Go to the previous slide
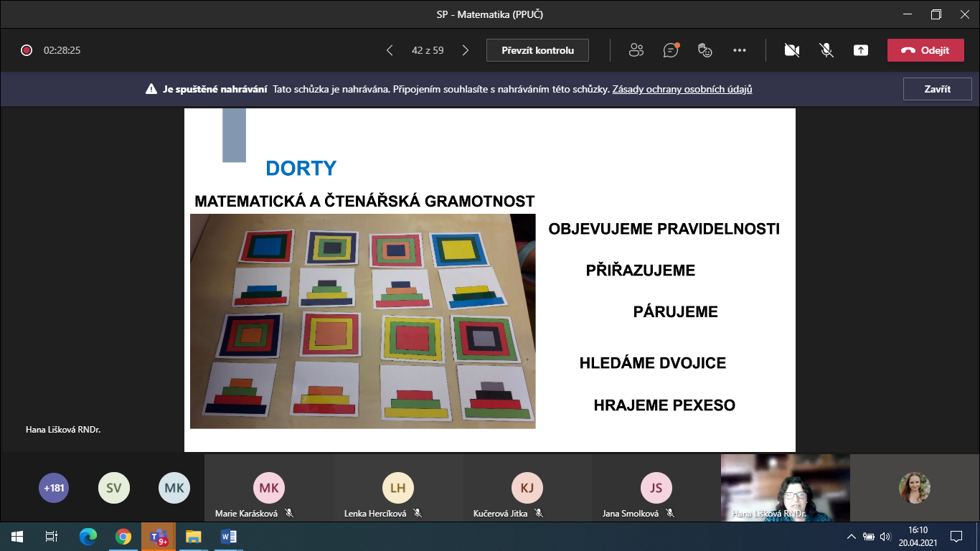This screenshot has width=980, height=551. [390, 50]
